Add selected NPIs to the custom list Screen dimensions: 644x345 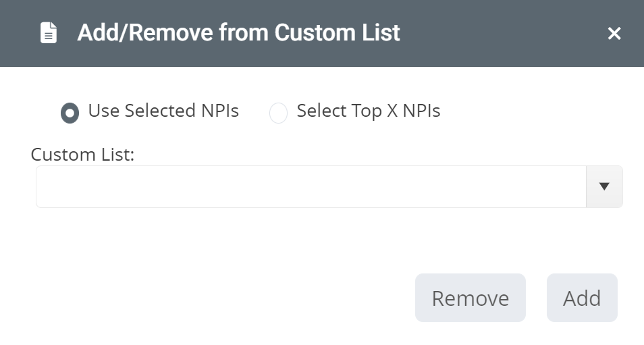point(582,298)
